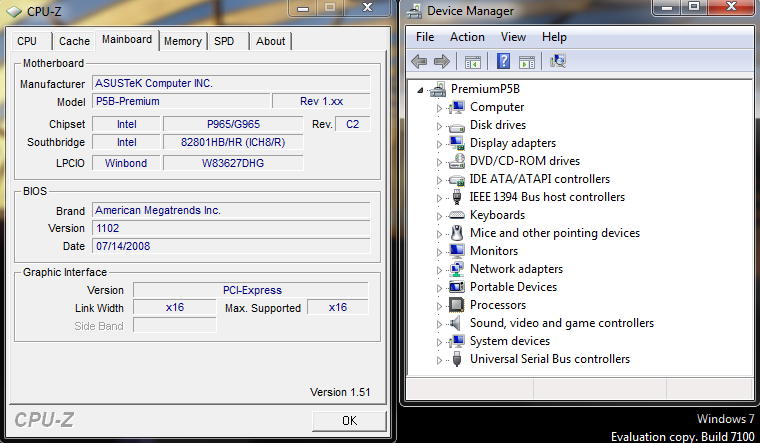Click the Monitors category icon
The image size is (760, 443).
pyautogui.click(x=457, y=251)
